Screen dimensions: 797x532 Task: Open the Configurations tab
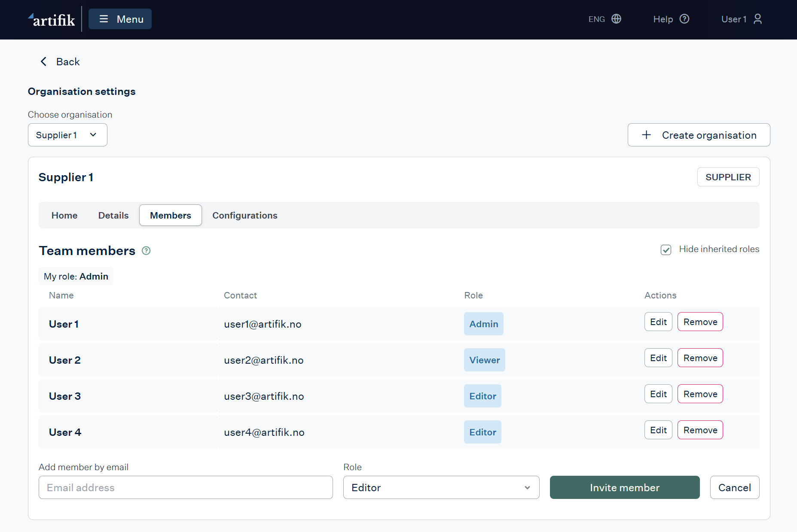point(245,215)
